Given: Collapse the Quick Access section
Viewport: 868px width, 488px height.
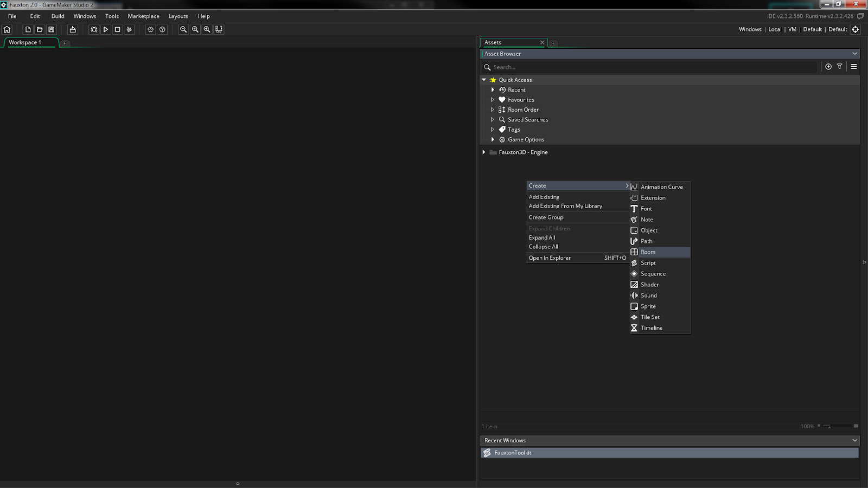Looking at the screenshot, I should click(x=484, y=80).
